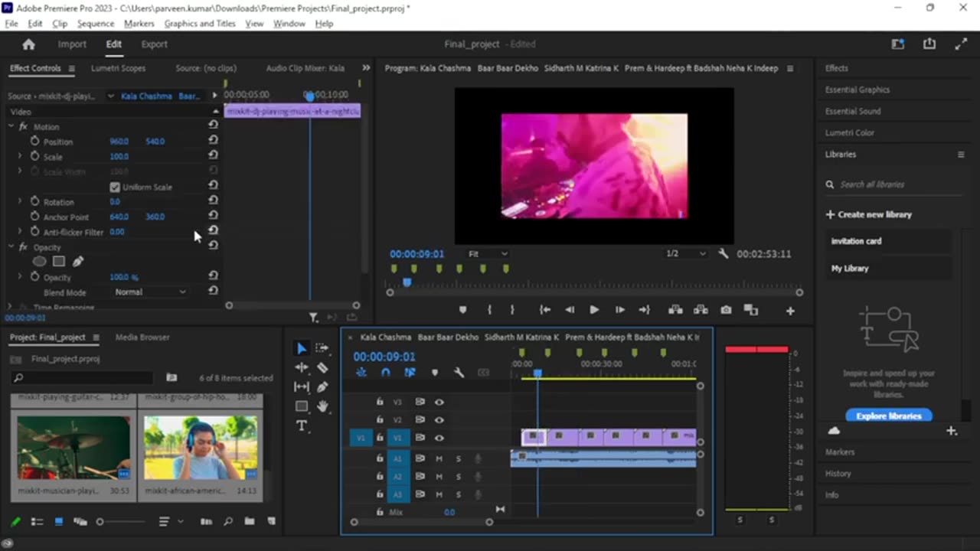Open the File menu
Screen dimensions: 980x551
(11, 24)
